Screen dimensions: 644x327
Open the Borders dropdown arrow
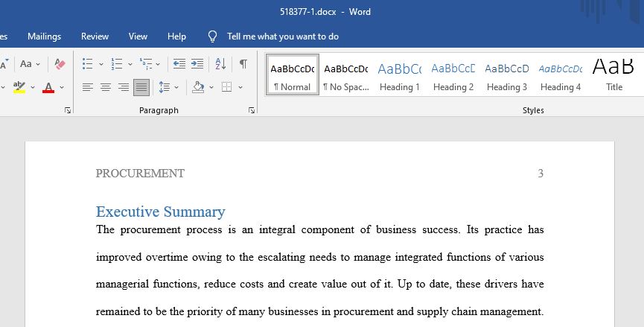tap(240, 87)
